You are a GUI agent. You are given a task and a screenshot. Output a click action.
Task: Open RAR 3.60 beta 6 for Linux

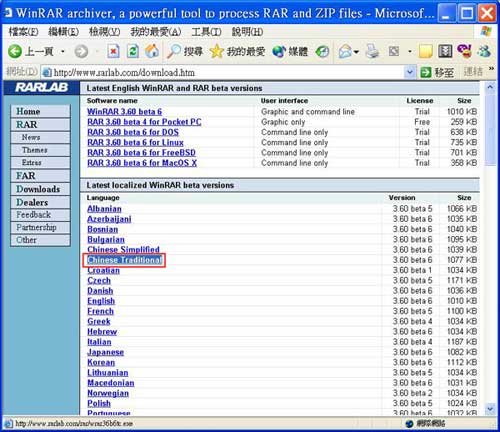(x=135, y=143)
